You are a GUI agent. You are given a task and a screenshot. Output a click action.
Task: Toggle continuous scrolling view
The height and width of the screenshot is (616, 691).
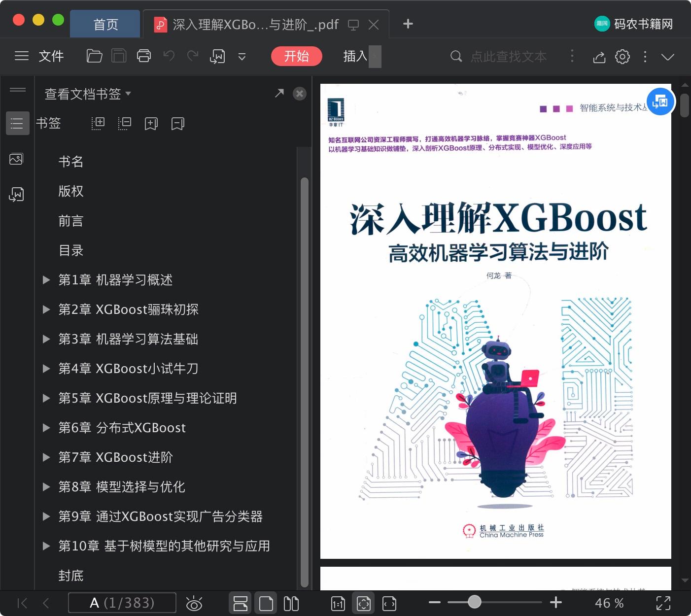tap(241, 603)
